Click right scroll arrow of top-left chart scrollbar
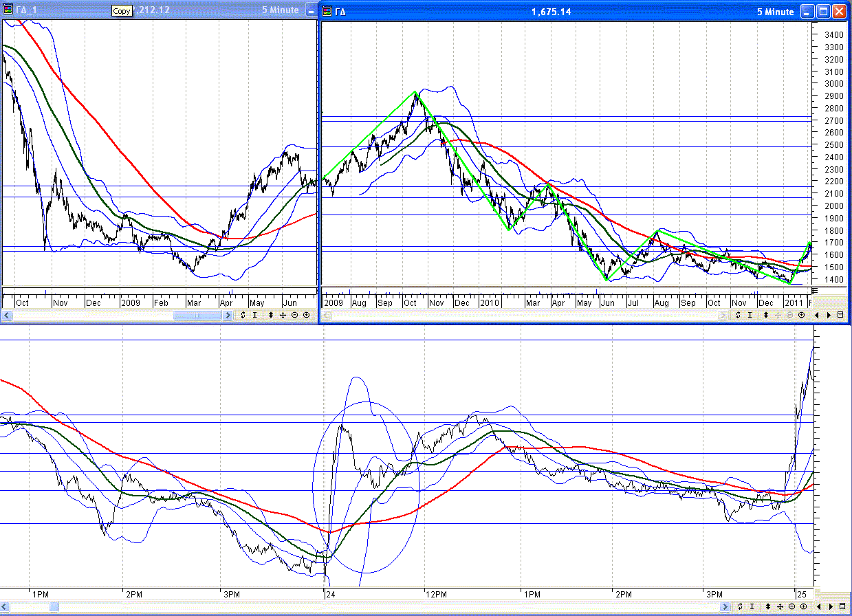The height and width of the screenshot is (616, 852). coord(228,315)
